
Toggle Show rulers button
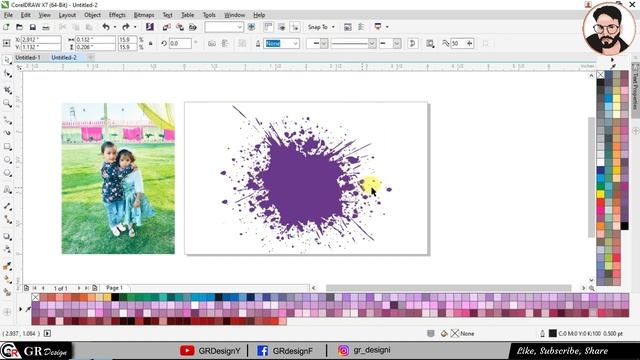[x=268, y=27]
